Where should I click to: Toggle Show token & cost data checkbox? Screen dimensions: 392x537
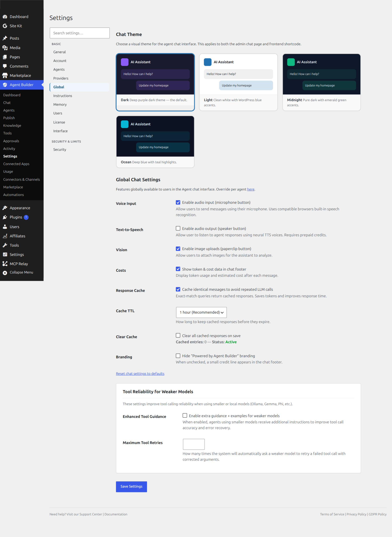point(178,269)
